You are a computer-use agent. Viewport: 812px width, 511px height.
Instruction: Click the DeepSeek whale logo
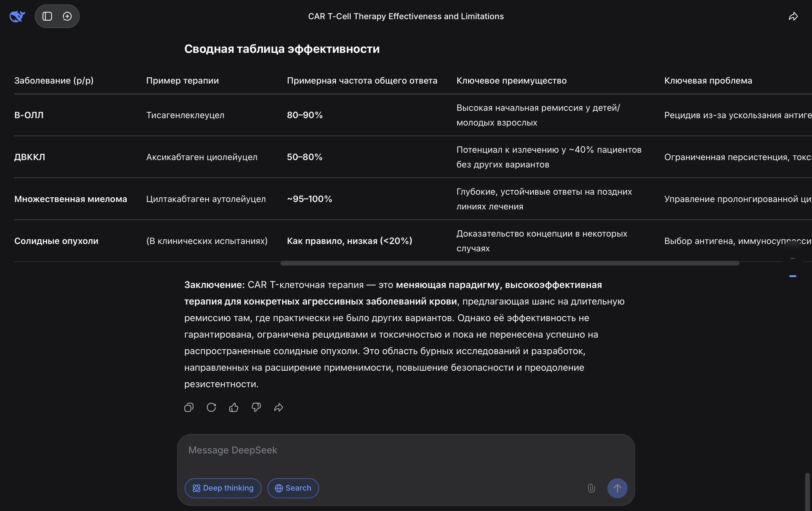[17, 16]
